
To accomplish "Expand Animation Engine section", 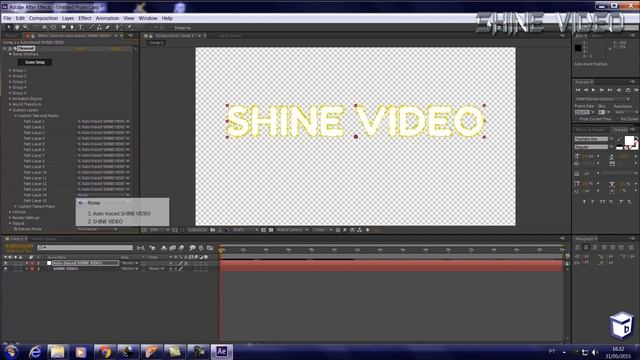I will (x=11, y=99).
